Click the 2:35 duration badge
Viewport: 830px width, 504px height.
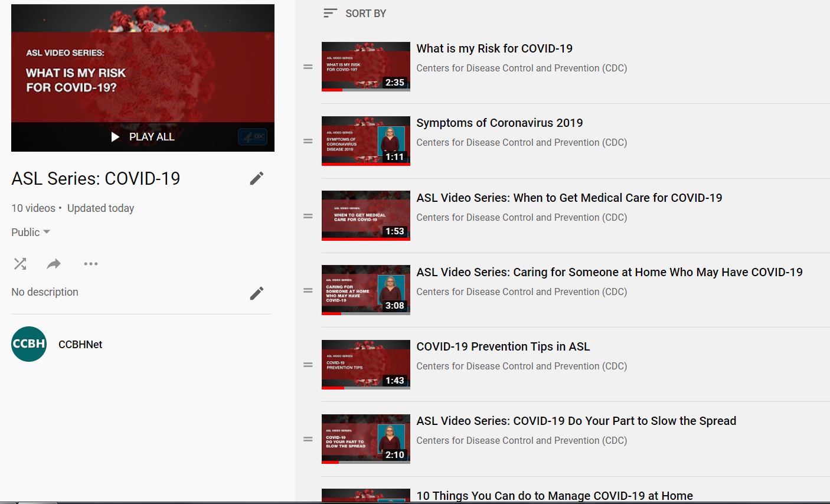395,83
